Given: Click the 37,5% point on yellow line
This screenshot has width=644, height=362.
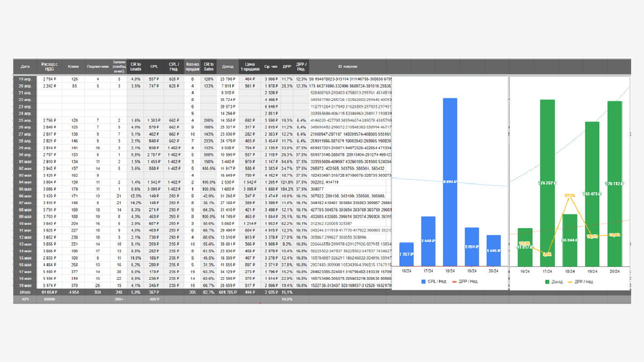Looking at the screenshot, I should 570,196.
